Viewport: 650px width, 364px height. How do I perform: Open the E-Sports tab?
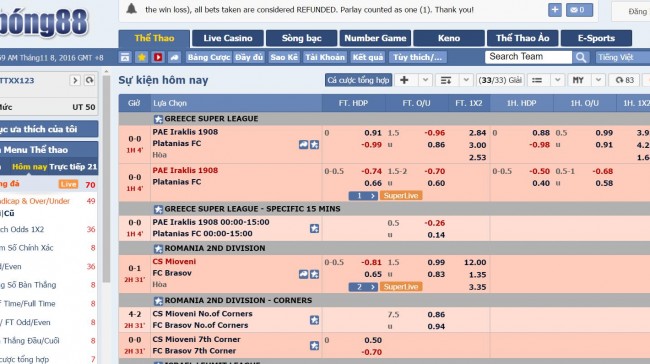(x=596, y=38)
